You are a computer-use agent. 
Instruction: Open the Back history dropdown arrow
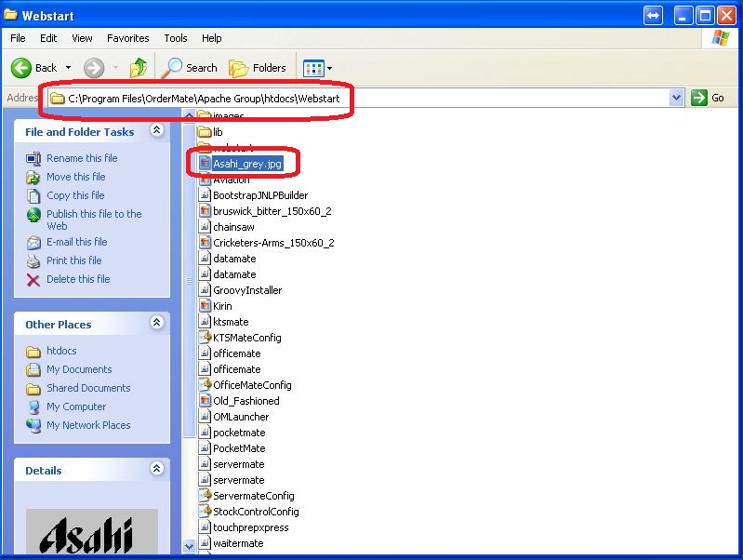pyautogui.click(x=68, y=68)
